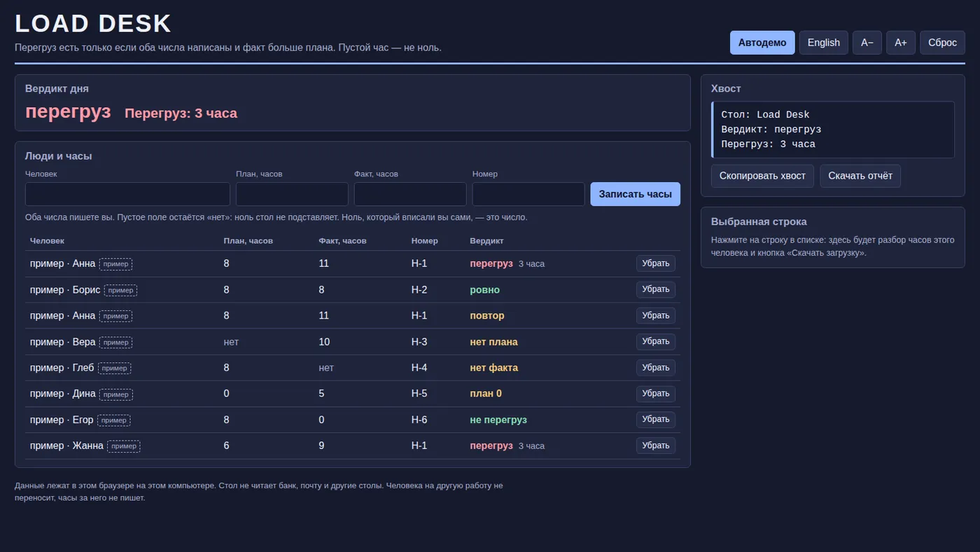
Task: Select the row named пример · Глеб
Action: click(x=353, y=368)
